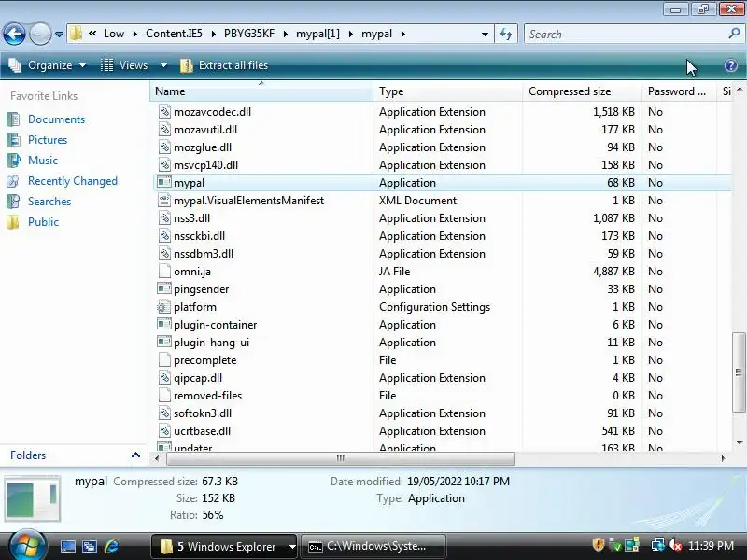The width and height of the screenshot is (747, 560).
Task: Select mozavcodec.dll file icon
Action: click(164, 112)
